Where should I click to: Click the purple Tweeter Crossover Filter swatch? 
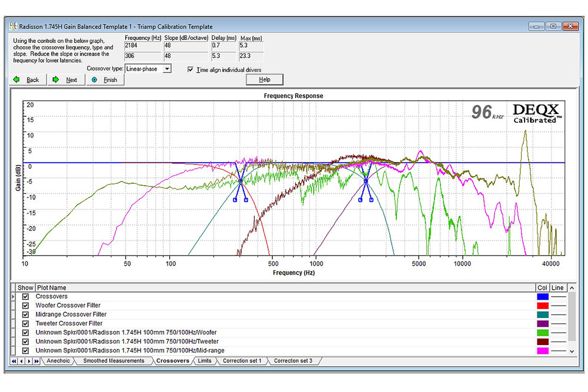tap(543, 323)
